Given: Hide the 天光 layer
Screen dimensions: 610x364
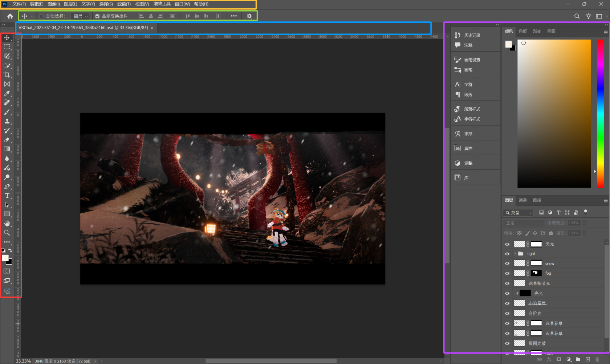Looking at the screenshot, I should pos(507,244).
